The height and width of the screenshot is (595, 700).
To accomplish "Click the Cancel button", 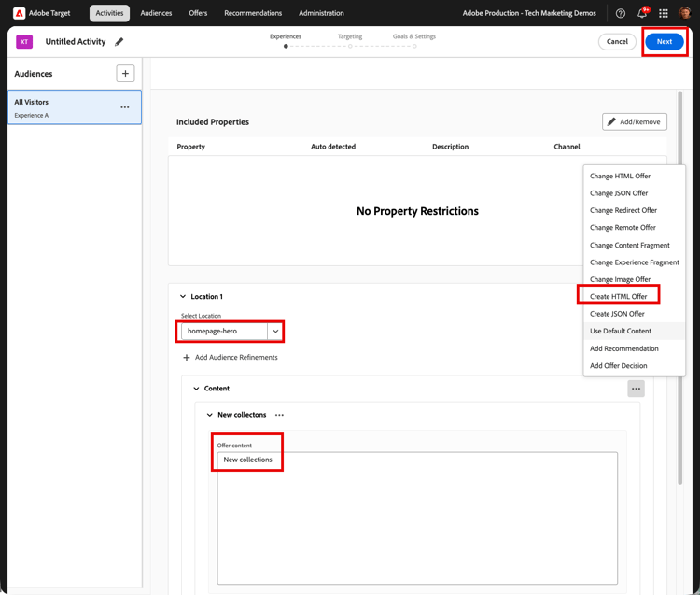I will tap(617, 41).
